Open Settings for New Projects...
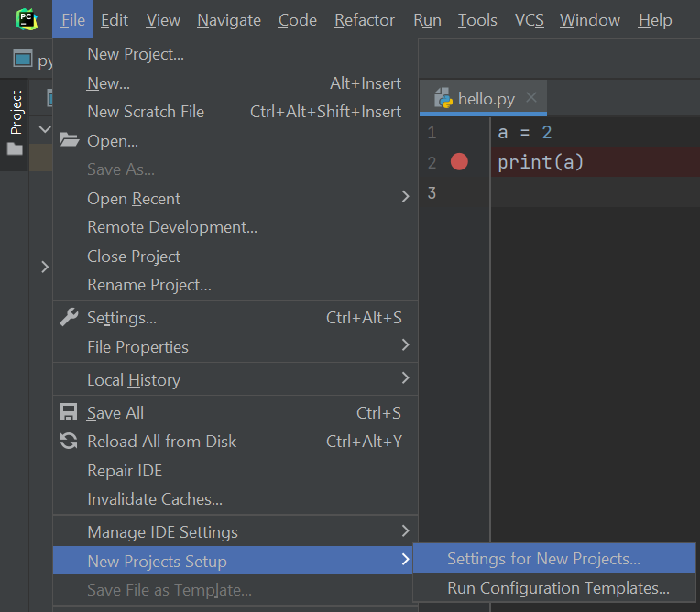The height and width of the screenshot is (612, 700). pos(554,559)
